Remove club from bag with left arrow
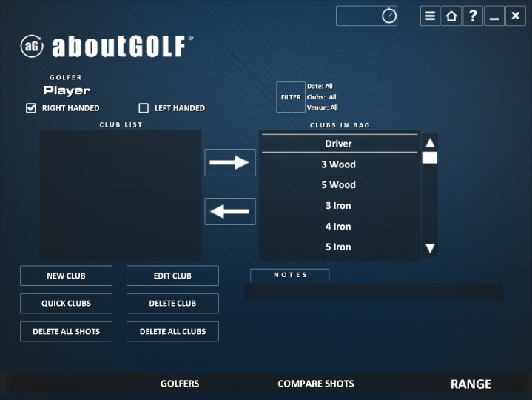This screenshot has height=400, width=532. (230, 211)
